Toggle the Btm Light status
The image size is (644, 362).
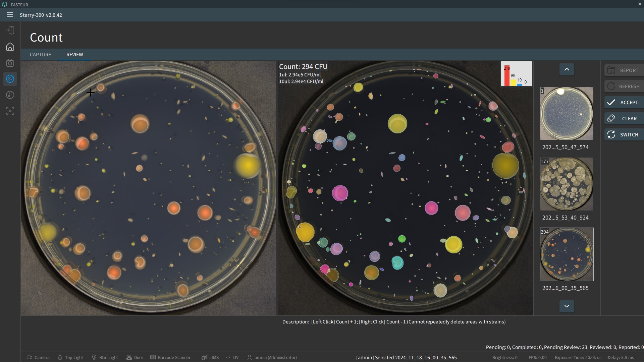point(105,357)
